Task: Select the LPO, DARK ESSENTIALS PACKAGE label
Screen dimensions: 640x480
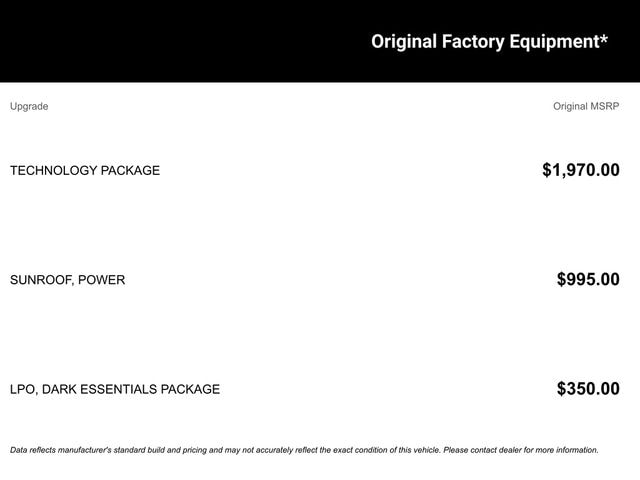Action: tap(115, 389)
